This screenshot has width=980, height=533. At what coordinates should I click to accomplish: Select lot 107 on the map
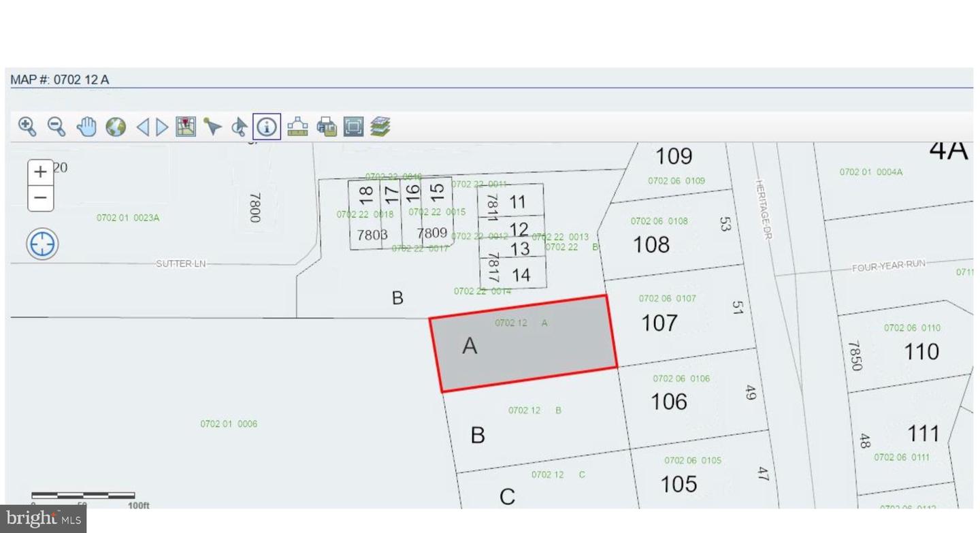[x=659, y=323]
